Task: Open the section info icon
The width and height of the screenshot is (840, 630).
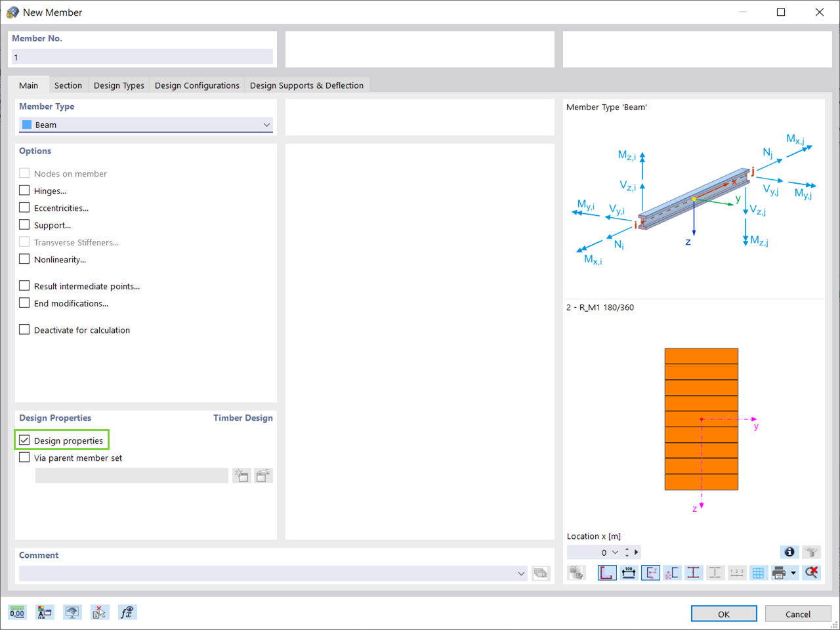Action: pos(789,552)
